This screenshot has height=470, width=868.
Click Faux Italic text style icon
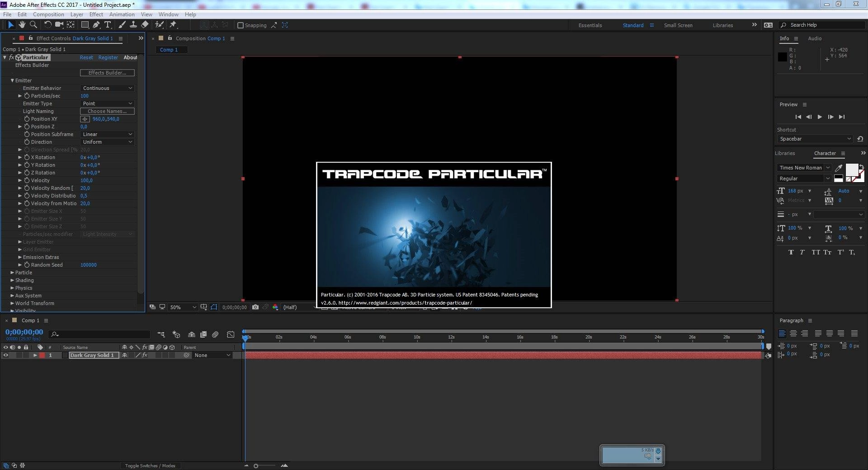click(x=802, y=252)
